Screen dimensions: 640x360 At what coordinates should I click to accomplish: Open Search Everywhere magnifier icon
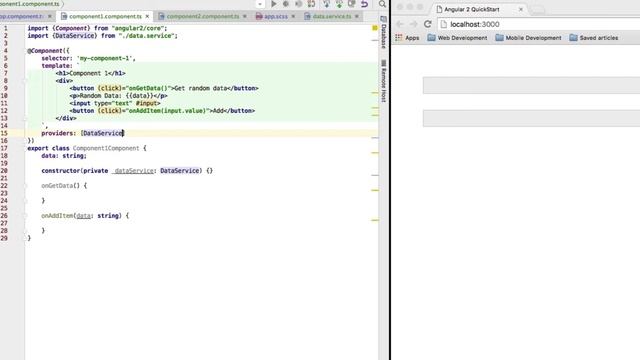(x=382, y=4)
